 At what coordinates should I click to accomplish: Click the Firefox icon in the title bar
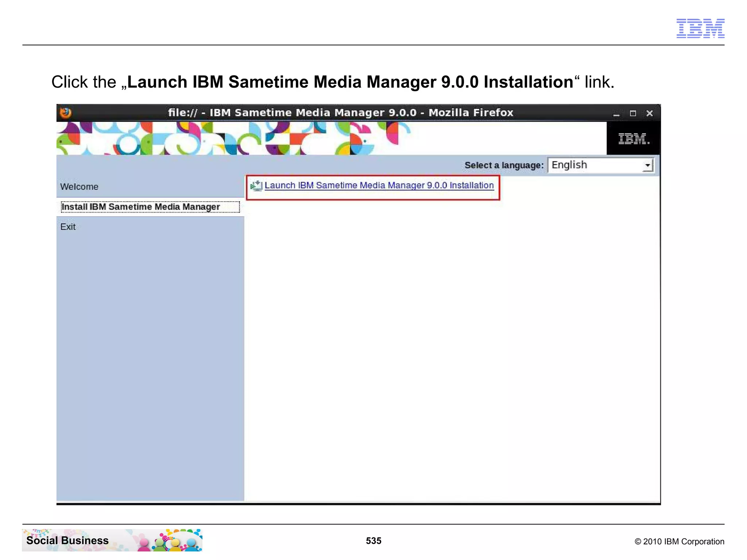coord(66,113)
